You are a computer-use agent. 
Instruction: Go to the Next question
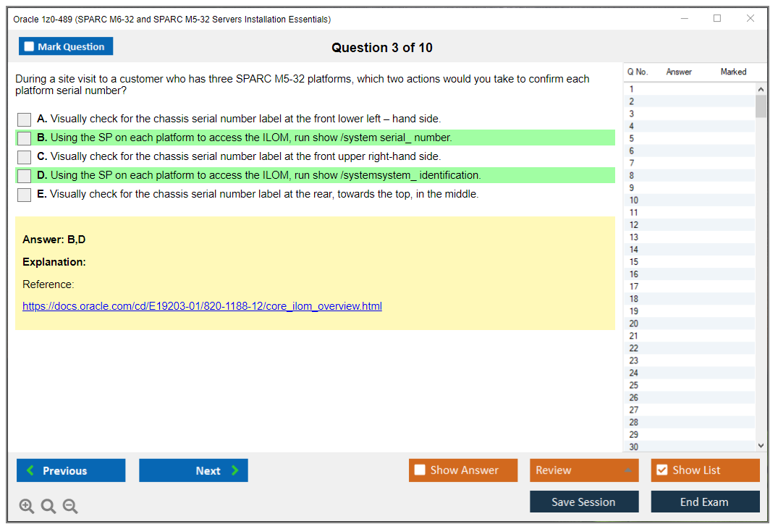click(x=193, y=470)
